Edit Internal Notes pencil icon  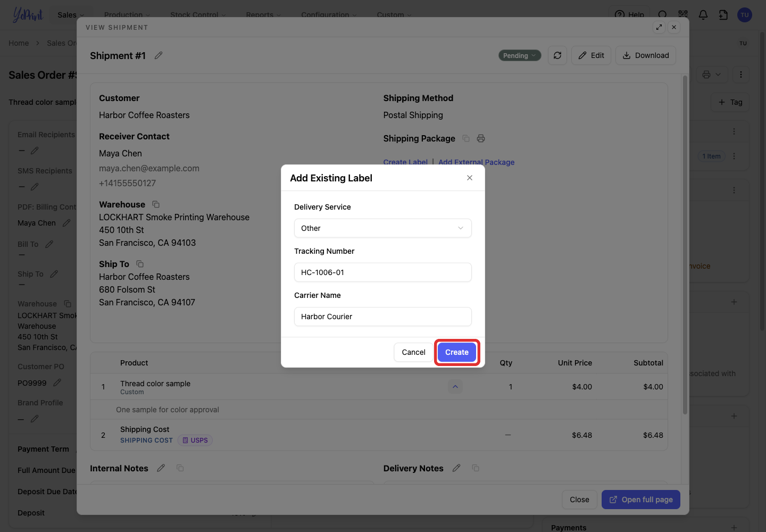click(x=161, y=468)
